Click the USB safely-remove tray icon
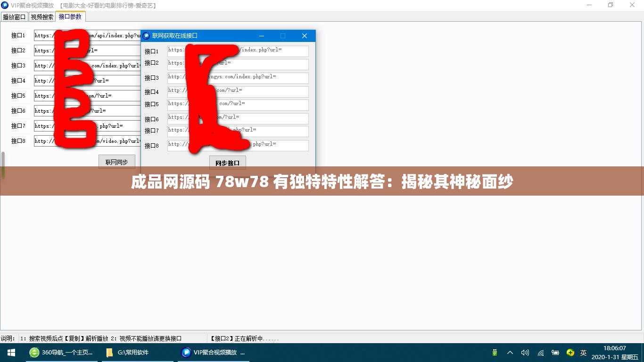Screen dimensions: 644x362 pyautogui.click(x=495, y=352)
